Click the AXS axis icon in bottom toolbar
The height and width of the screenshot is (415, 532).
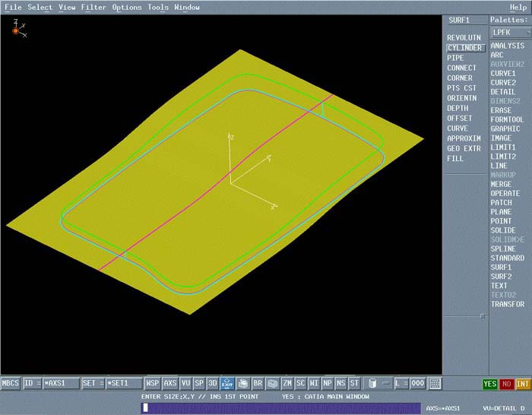pos(170,384)
